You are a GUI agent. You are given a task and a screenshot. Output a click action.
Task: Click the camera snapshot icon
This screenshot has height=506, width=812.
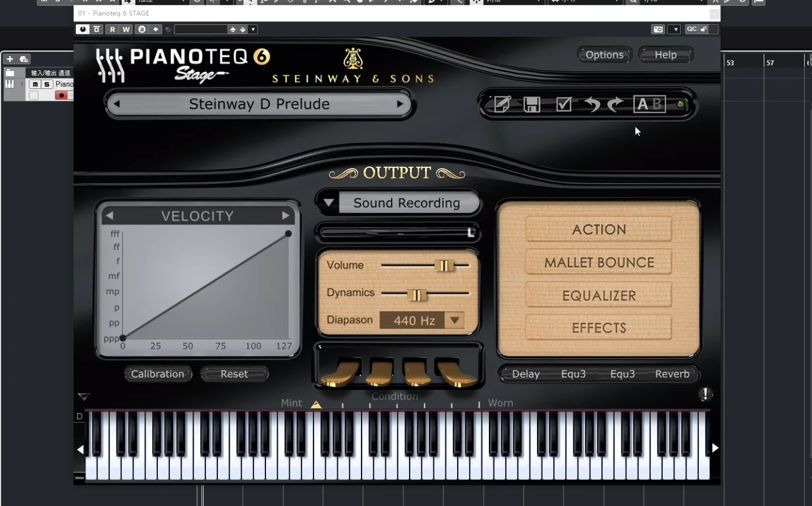pyautogui.click(x=658, y=29)
